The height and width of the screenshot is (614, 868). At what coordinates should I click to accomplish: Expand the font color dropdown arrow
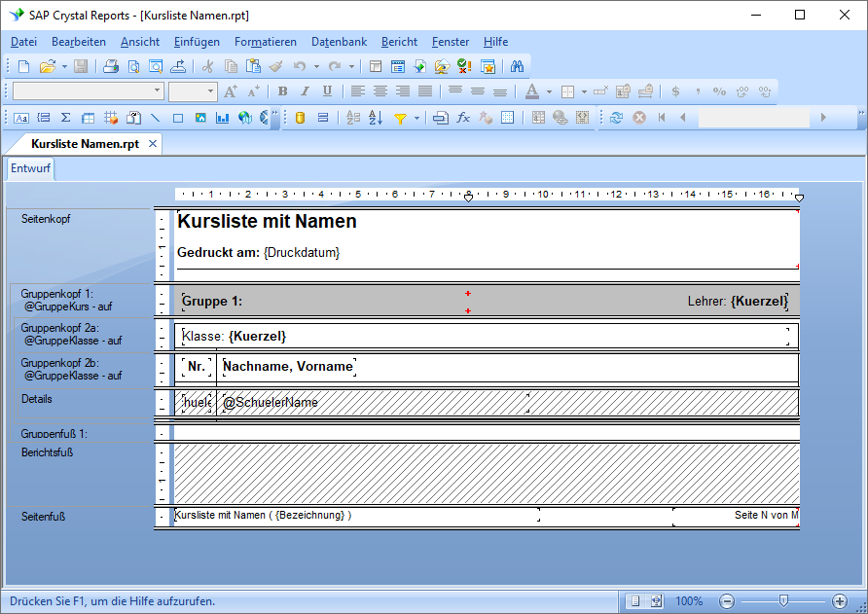click(x=549, y=91)
